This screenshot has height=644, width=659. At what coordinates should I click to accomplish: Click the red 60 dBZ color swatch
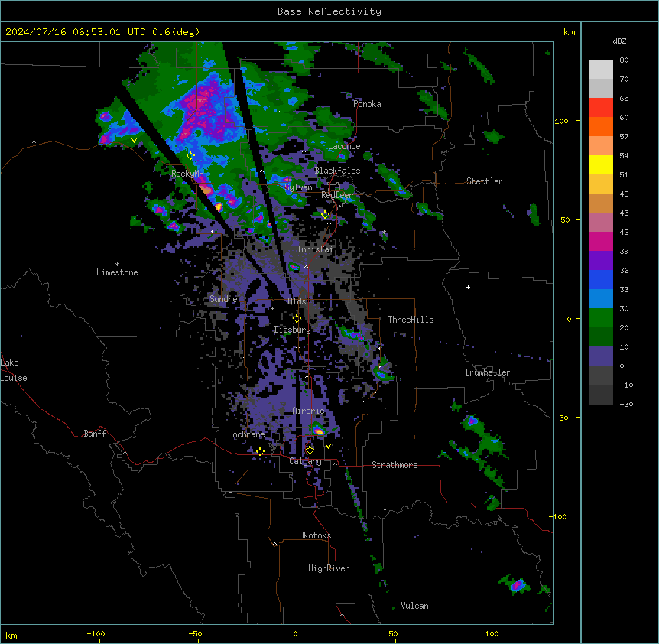tap(601, 108)
